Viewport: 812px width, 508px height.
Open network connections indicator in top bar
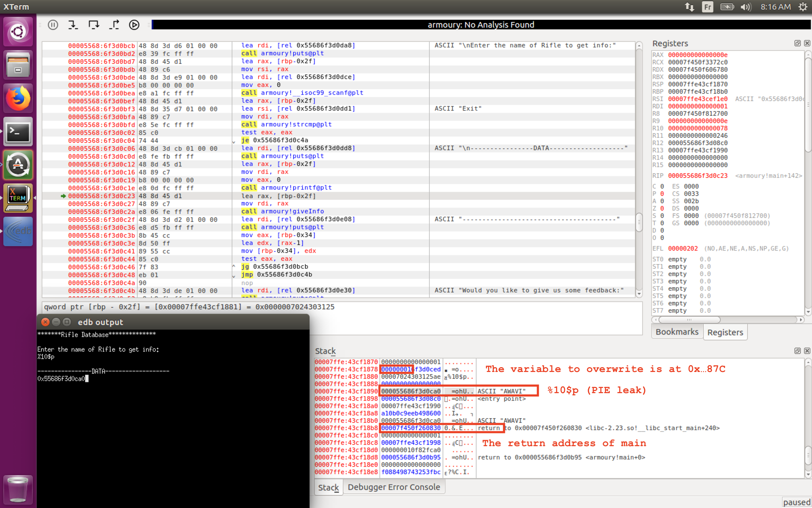point(690,7)
